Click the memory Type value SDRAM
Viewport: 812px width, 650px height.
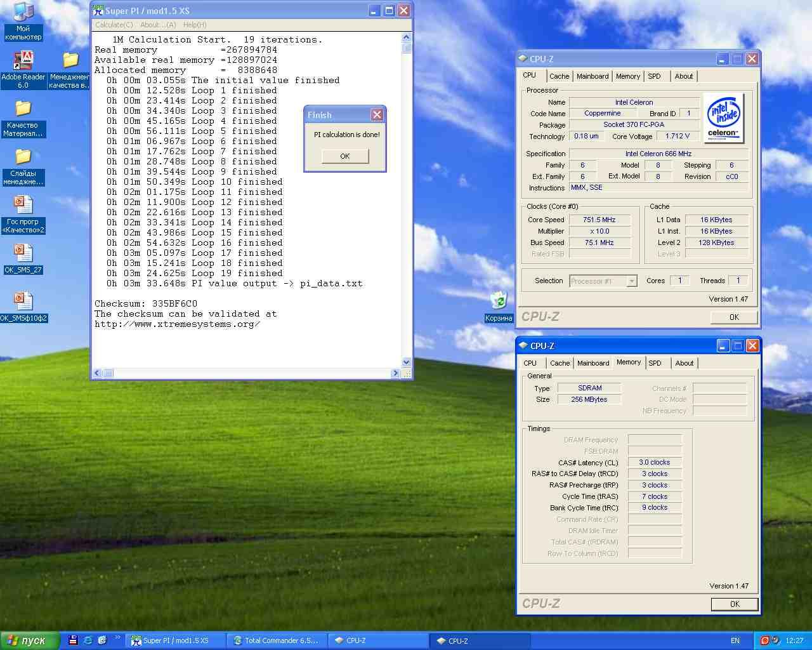[x=589, y=388]
